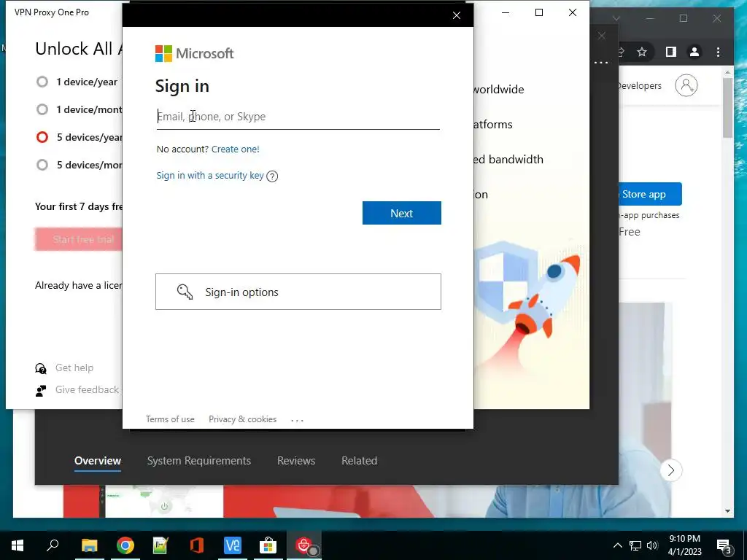This screenshot has width=747, height=560.
Task: Open the network icon in the system tray
Action: pyautogui.click(x=635, y=545)
